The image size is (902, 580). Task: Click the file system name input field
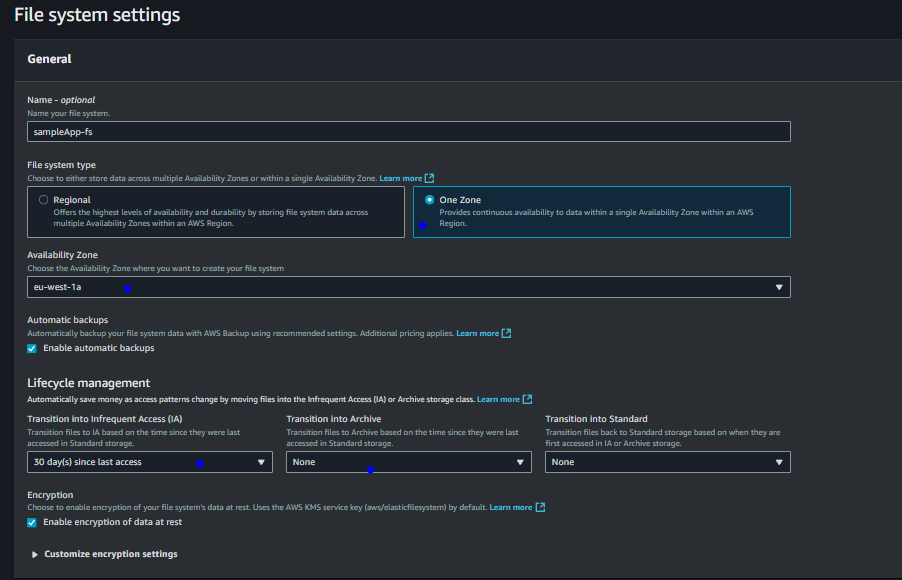[x=408, y=132]
